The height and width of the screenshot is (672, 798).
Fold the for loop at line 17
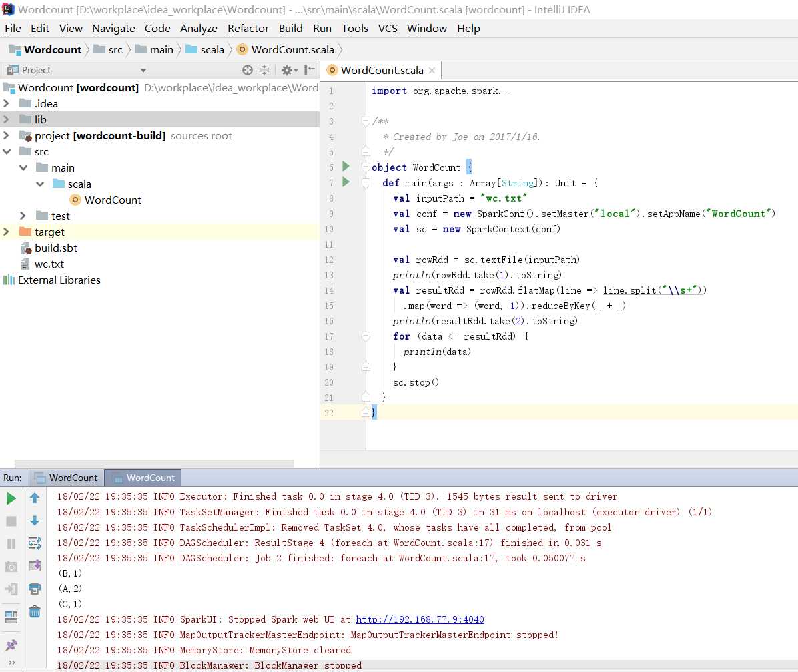tap(366, 336)
